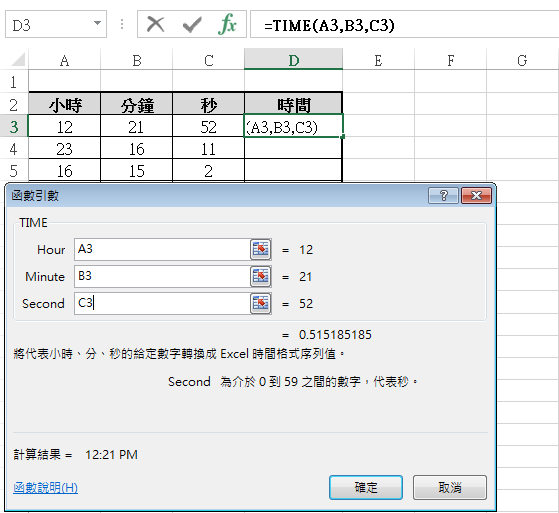Click the 分鐘 header cell
This screenshot has width=559, height=513.
tap(137, 104)
